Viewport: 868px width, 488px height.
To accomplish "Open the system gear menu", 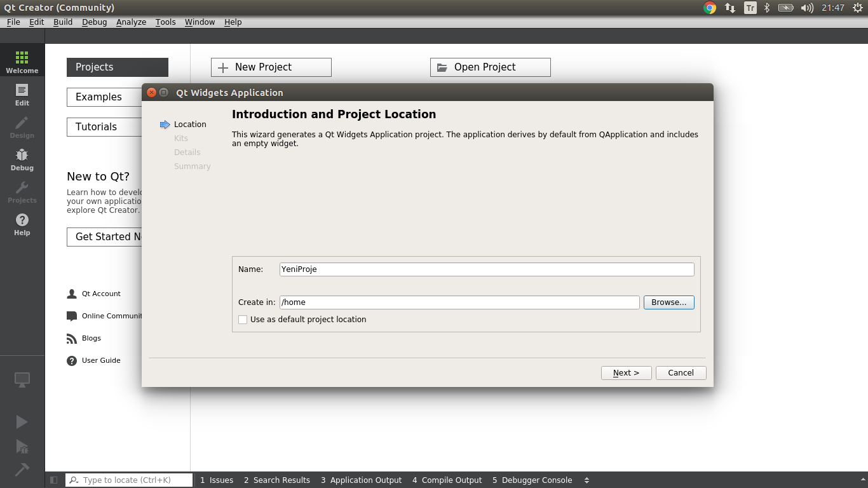I will 858,8.
